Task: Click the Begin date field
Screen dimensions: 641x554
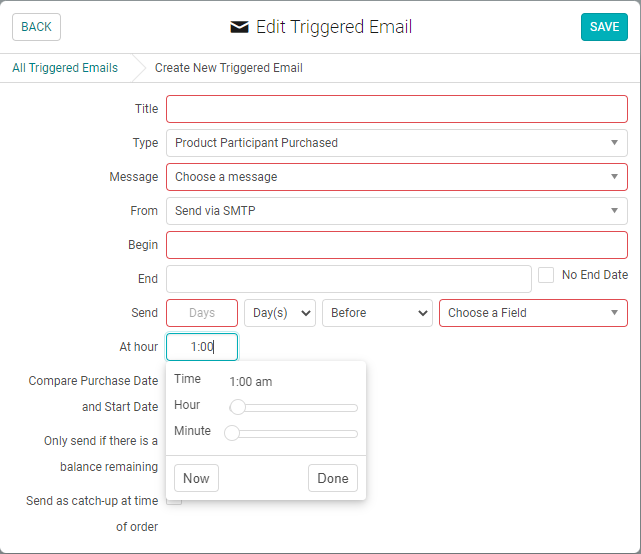Action: (397, 244)
